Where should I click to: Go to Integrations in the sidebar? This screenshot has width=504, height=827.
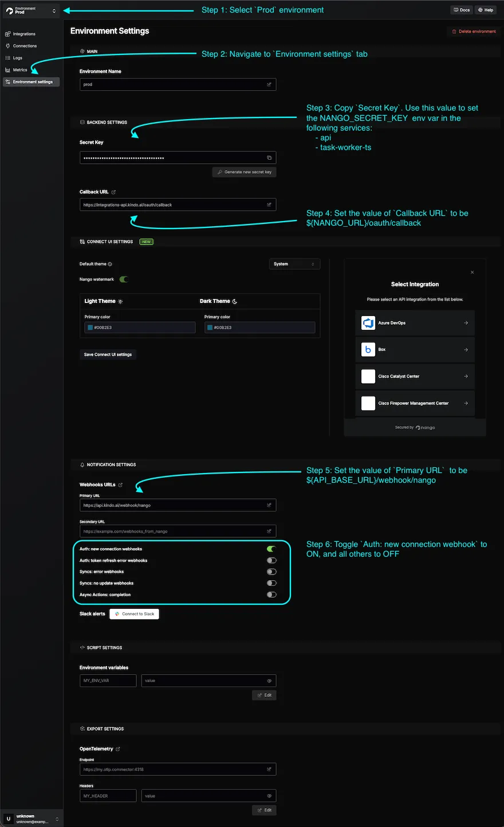[x=24, y=34]
